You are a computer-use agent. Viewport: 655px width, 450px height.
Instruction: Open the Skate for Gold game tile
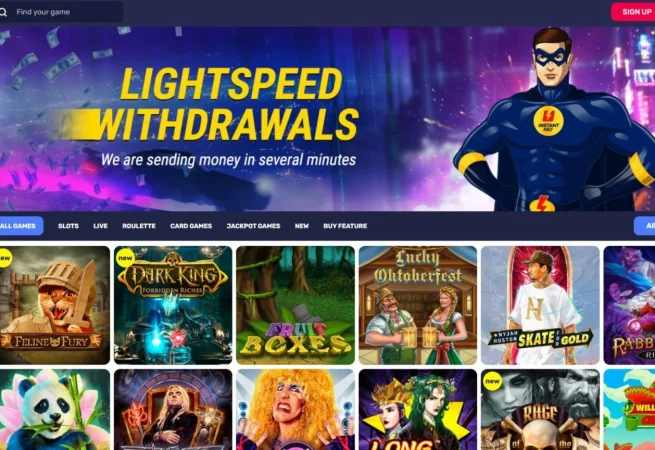[x=540, y=305]
